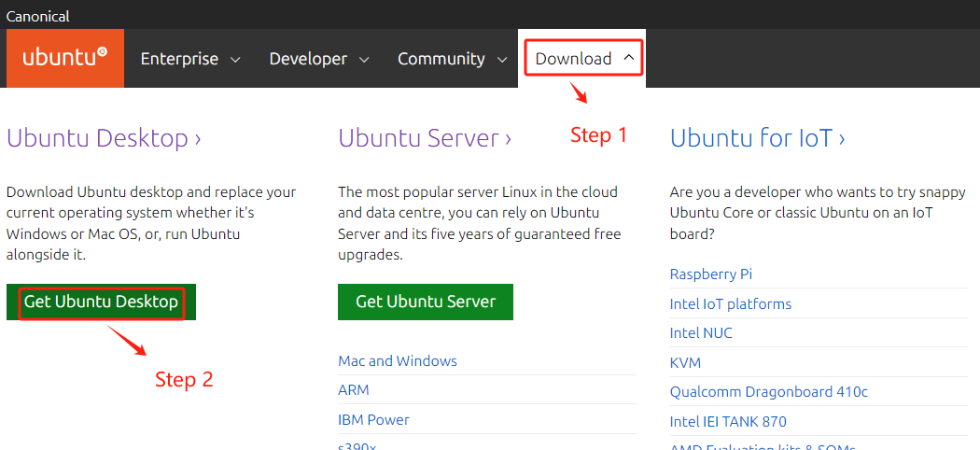
Task: Open the Developer menu
Action: 308,59
